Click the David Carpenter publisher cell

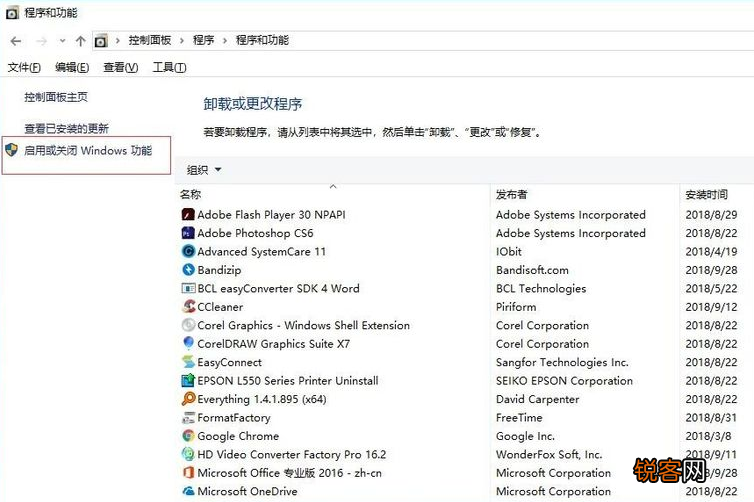[538, 399]
